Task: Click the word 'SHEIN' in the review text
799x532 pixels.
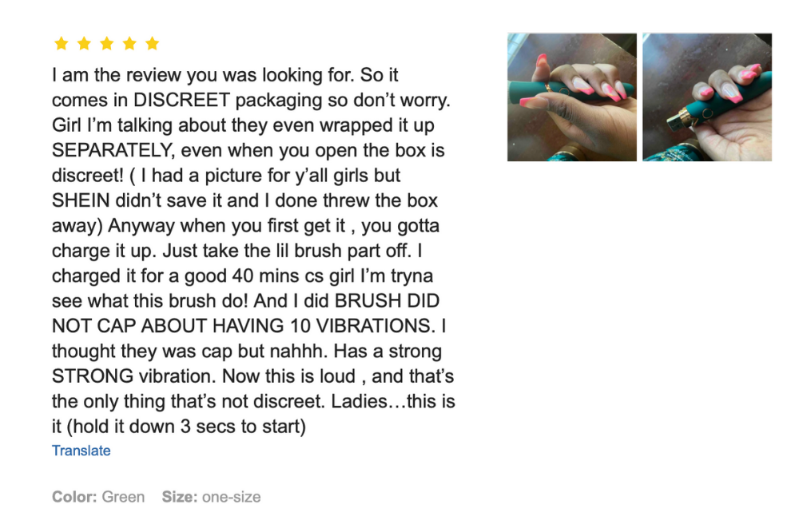Action: [81, 200]
